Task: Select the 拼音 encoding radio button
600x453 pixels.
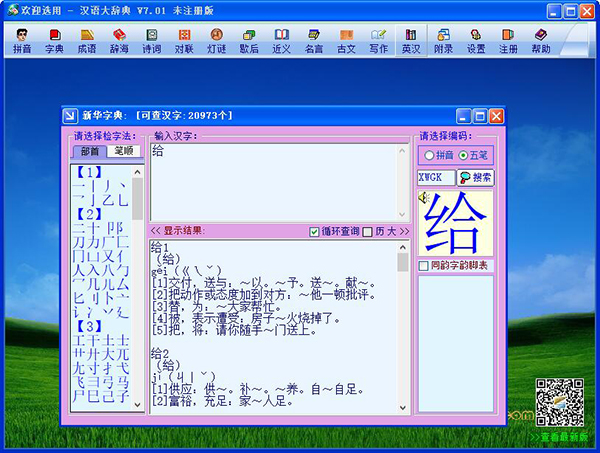Action: point(429,155)
